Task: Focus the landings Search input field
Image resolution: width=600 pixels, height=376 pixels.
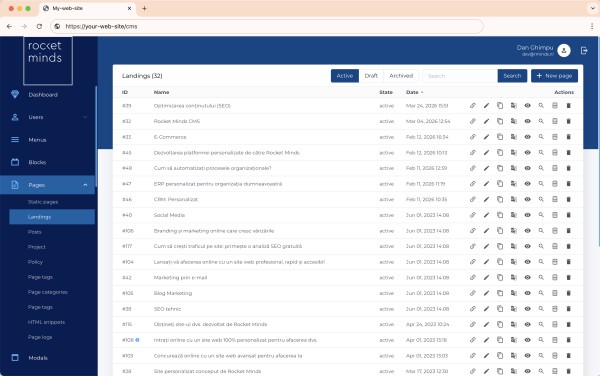Action: coord(460,76)
